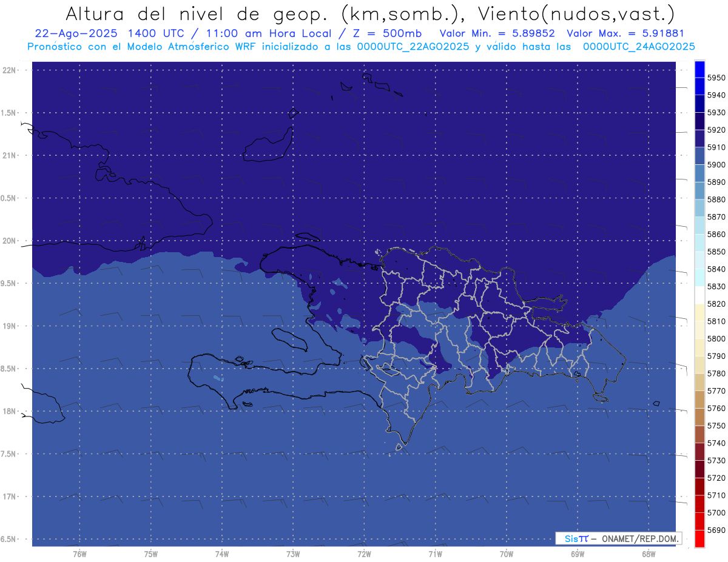This screenshot has width=728, height=562.
Task: Click the "74W" longitude label
Action: (222, 554)
